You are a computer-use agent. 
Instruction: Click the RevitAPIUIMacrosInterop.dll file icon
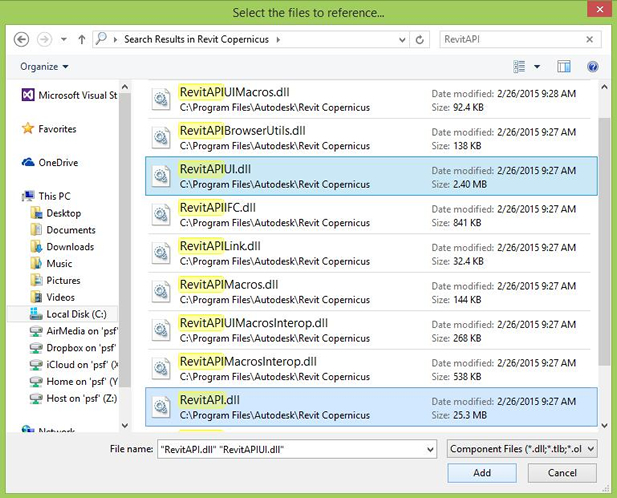pos(161,330)
